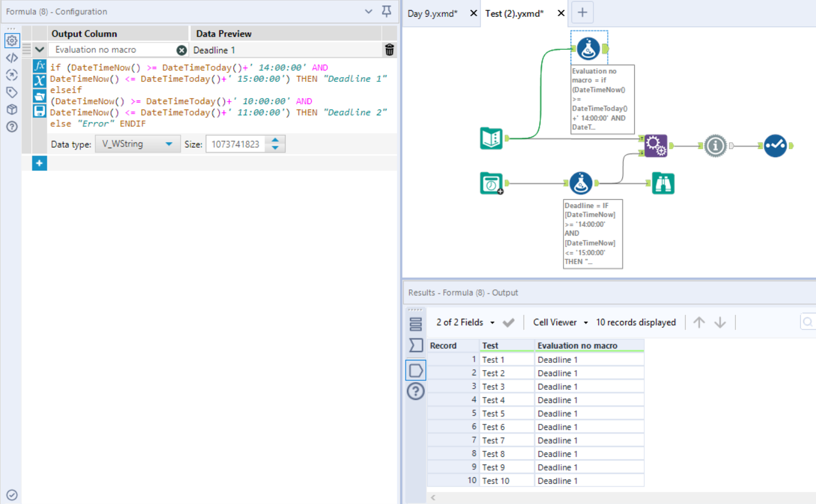Increase the Size value with up stepper
816x504 pixels.
coord(275,140)
